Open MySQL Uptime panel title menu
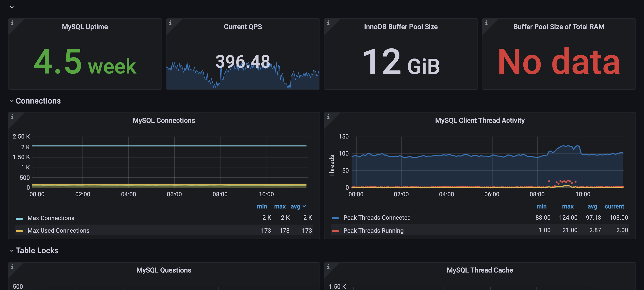The image size is (644, 290). 85,27
